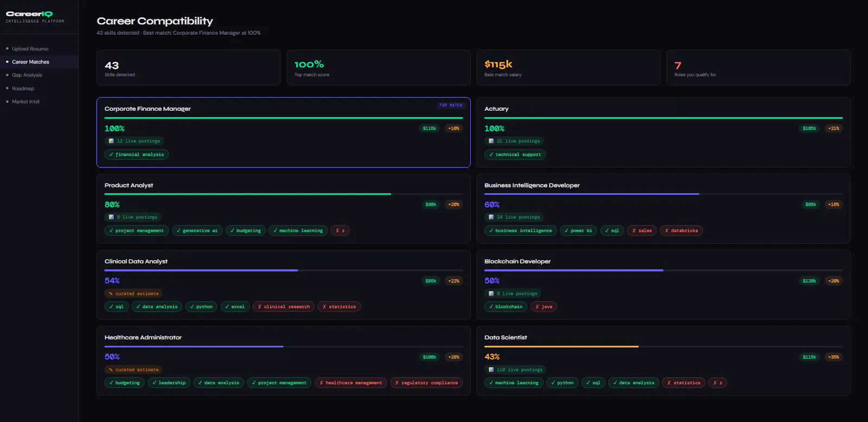Click the missing sales skill tag
The width and height of the screenshot is (868, 422).
point(642,231)
